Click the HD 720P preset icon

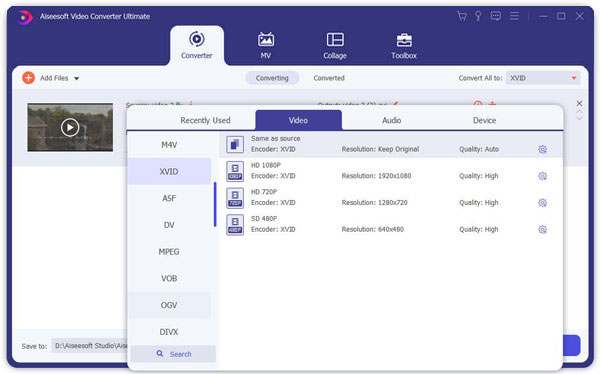(235, 198)
